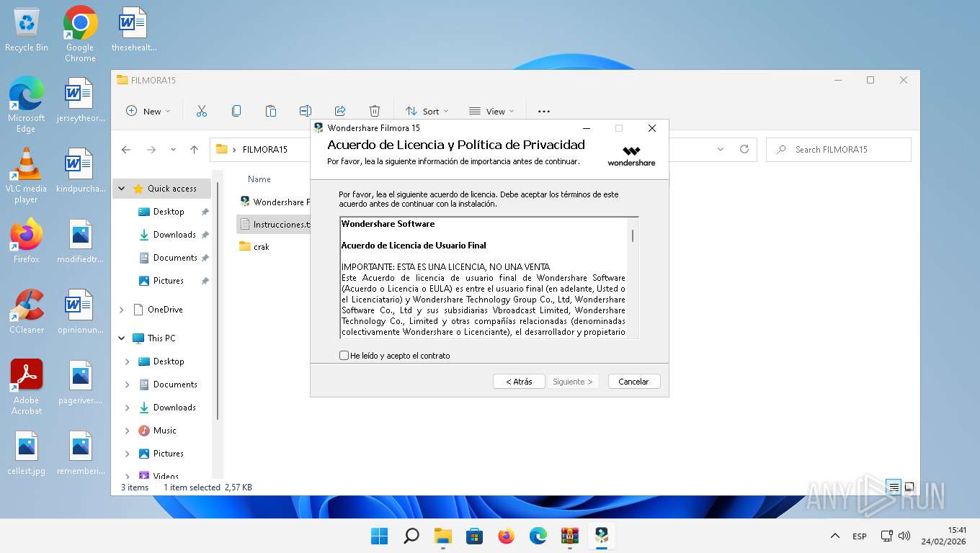
Task: Open the Sort dropdown in File Explorer
Action: pyautogui.click(x=427, y=111)
